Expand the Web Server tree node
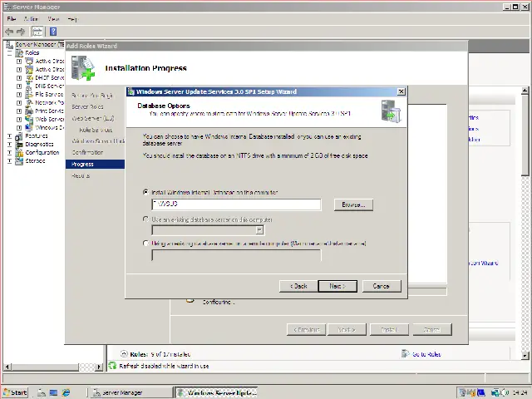The image size is (532, 399). pos(19,120)
